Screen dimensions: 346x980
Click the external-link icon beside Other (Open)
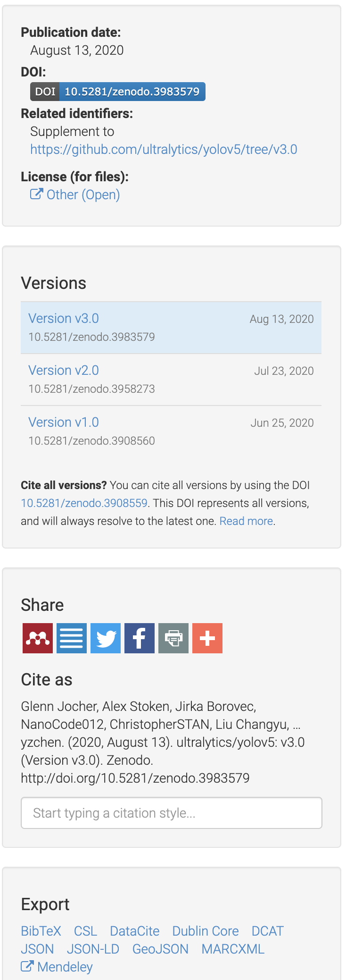tap(36, 194)
